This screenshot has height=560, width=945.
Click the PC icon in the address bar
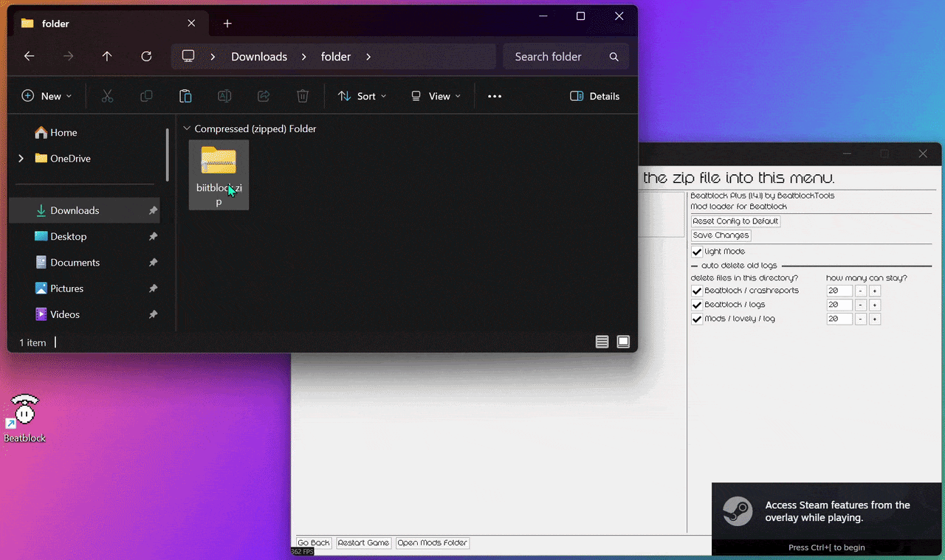click(188, 56)
